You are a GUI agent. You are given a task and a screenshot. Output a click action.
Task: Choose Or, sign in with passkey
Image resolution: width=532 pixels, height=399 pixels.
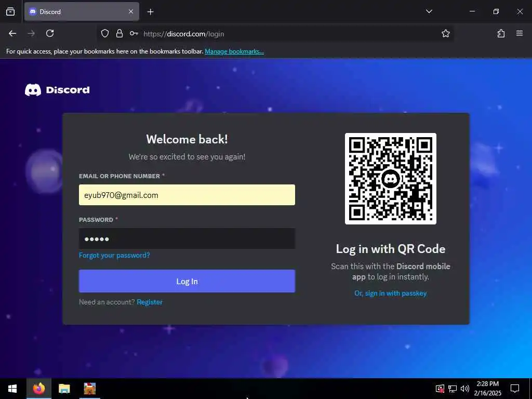point(391,293)
